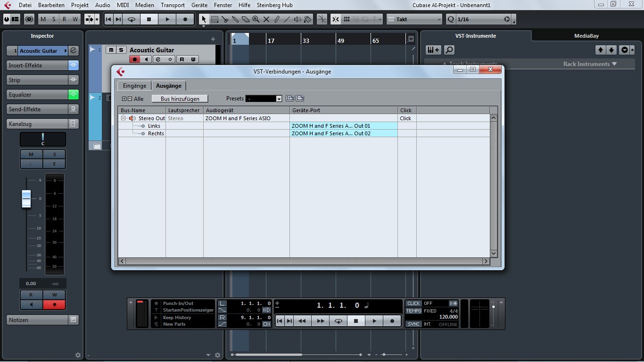Toggle the CLICK metronome button
The height and width of the screenshot is (362, 644).
(x=413, y=304)
